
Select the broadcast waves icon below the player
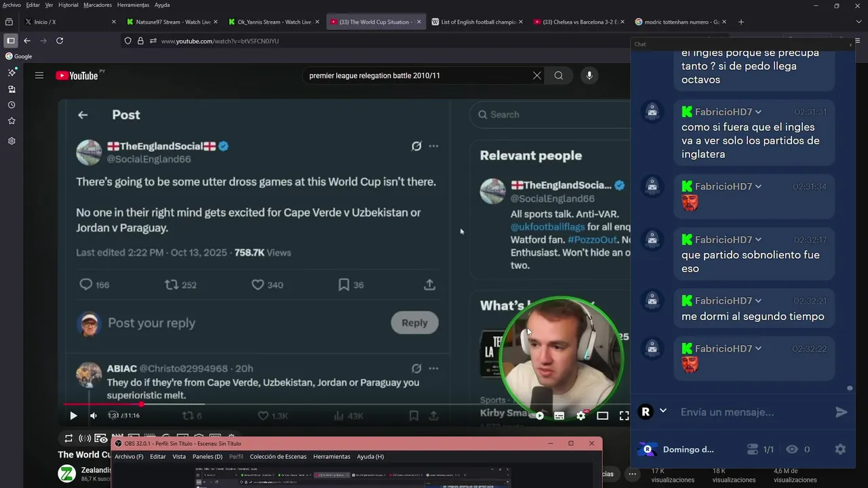85,438
